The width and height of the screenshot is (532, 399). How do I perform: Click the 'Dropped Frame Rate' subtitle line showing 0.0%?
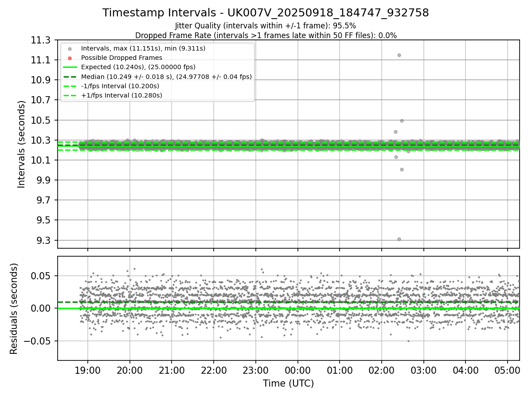point(266,35)
